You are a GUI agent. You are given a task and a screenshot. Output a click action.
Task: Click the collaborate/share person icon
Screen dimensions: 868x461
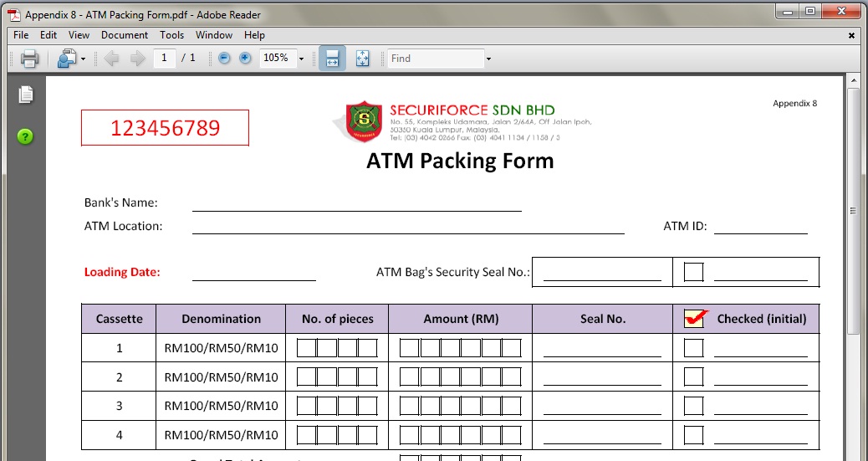(67, 59)
